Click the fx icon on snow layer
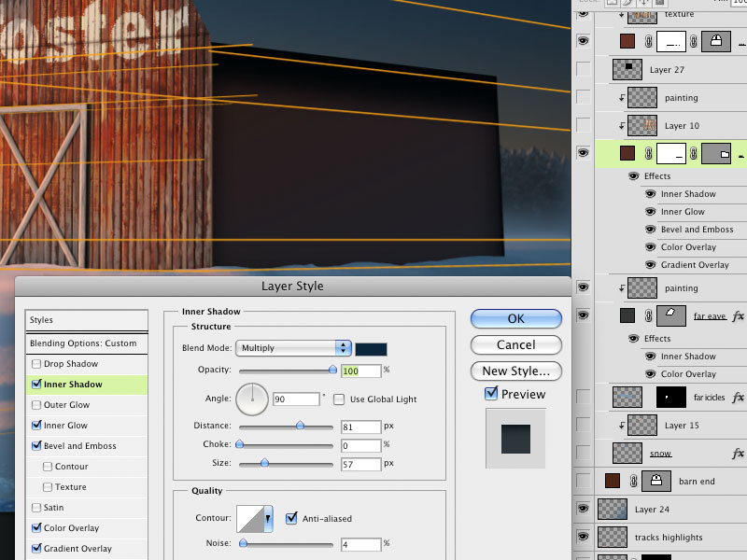The width and height of the screenshot is (747, 560). (x=738, y=453)
